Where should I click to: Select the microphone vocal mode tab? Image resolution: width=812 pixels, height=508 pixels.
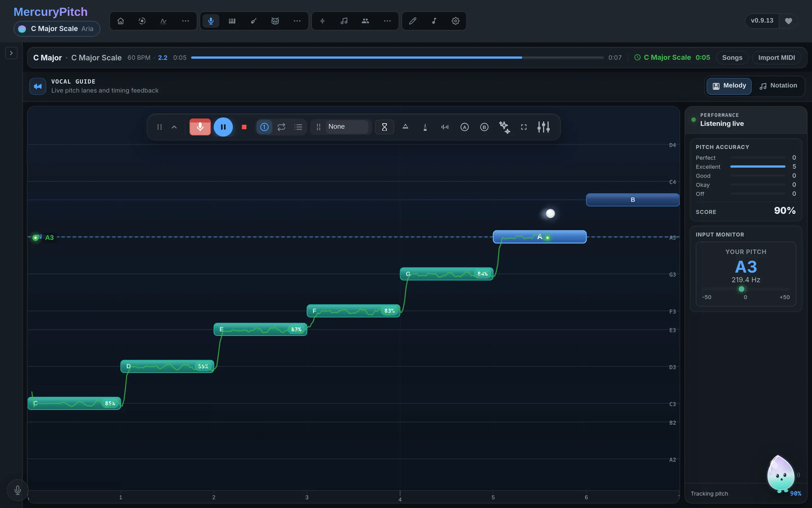tap(211, 21)
